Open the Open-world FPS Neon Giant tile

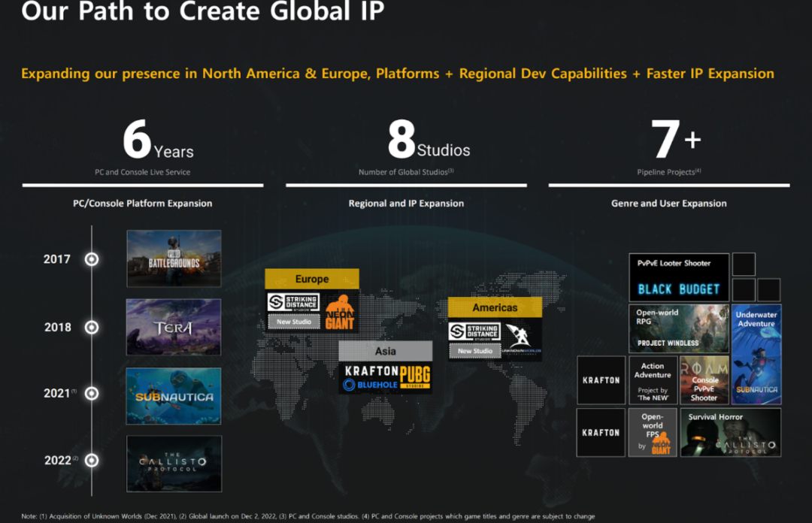pos(653,432)
